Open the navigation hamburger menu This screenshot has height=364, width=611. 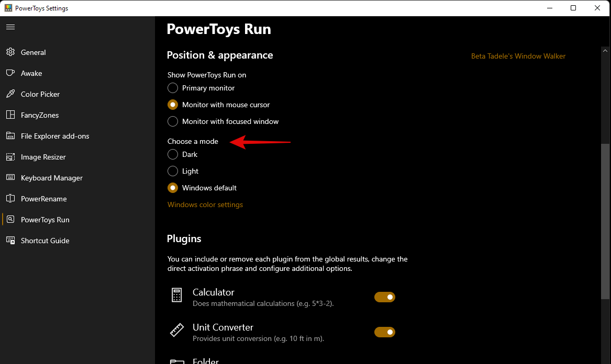[10, 27]
